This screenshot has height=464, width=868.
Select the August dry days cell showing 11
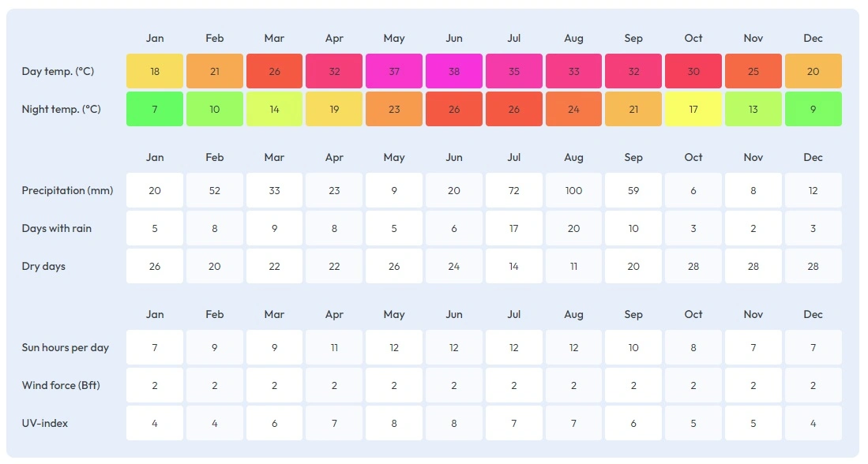[x=573, y=266]
